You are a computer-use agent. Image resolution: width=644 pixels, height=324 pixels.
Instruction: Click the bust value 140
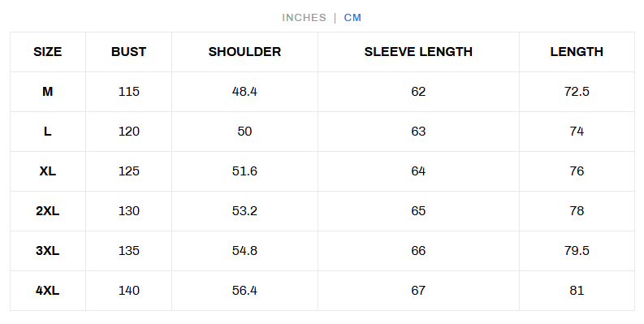[129, 291]
